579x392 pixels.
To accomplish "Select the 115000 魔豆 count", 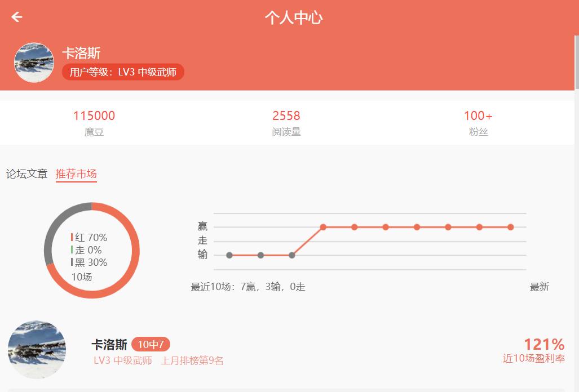I will pyautogui.click(x=94, y=123).
